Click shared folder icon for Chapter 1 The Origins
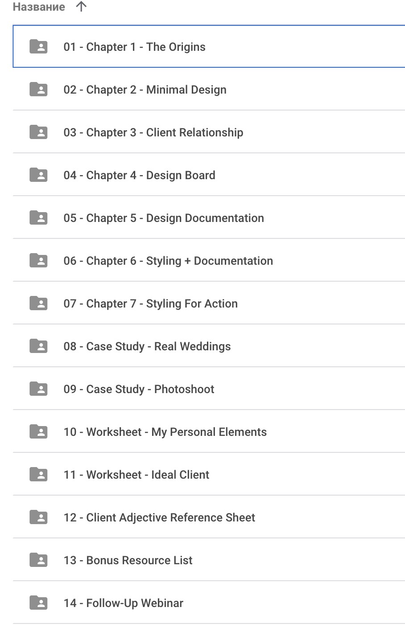Image resolution: width=405 pixels, height=640 pixels. [38, 47]
